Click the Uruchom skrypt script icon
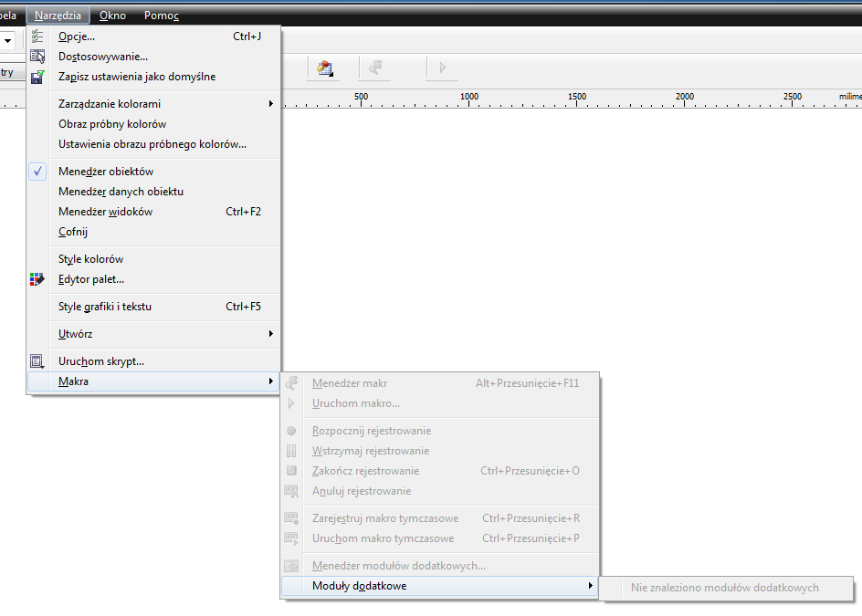Viewport: 862px width, 616px height. [x=37, y=361]
